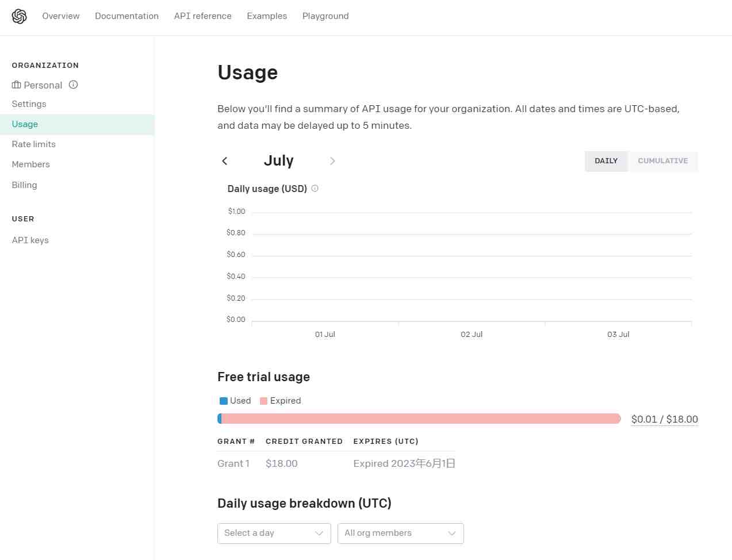Click the briefcase icon next to Personal
The width and height of the screenshot is (732, 560).
pos(16,85)
